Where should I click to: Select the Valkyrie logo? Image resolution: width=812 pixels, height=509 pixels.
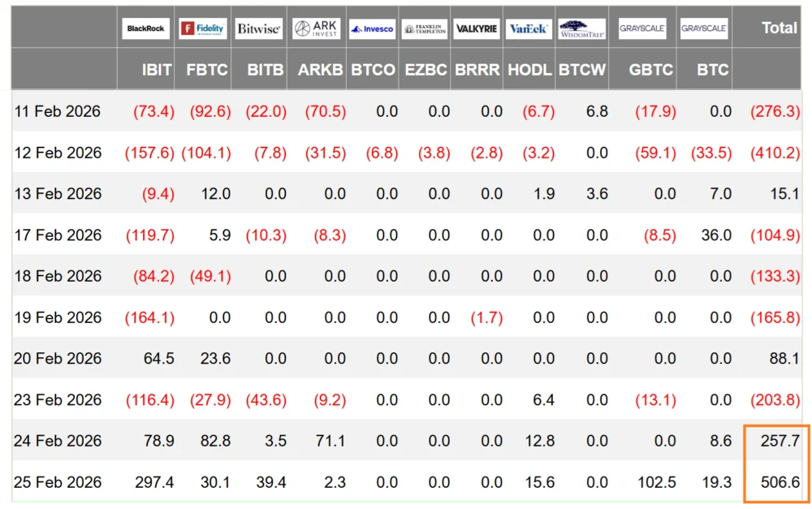477,28
